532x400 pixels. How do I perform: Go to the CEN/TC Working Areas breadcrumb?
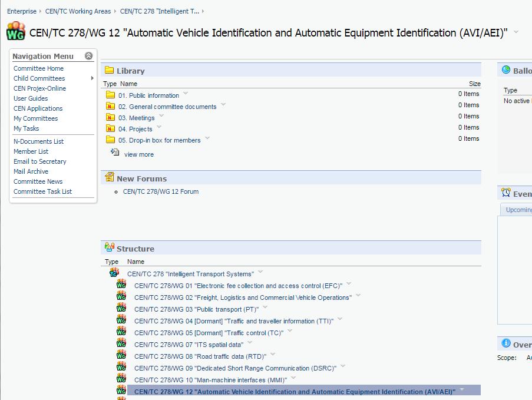(78, 11)
